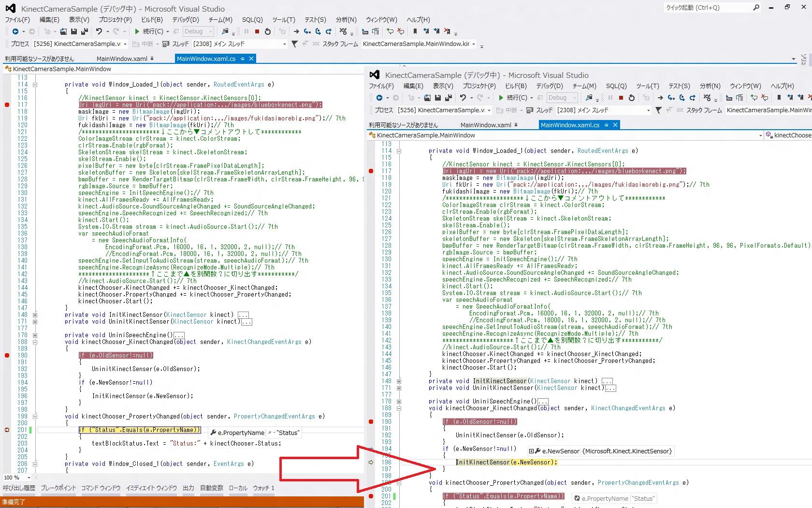Open the ブレークポイント panel tab
This screenshot has height=508, width=812.
(x=58, y=488)
